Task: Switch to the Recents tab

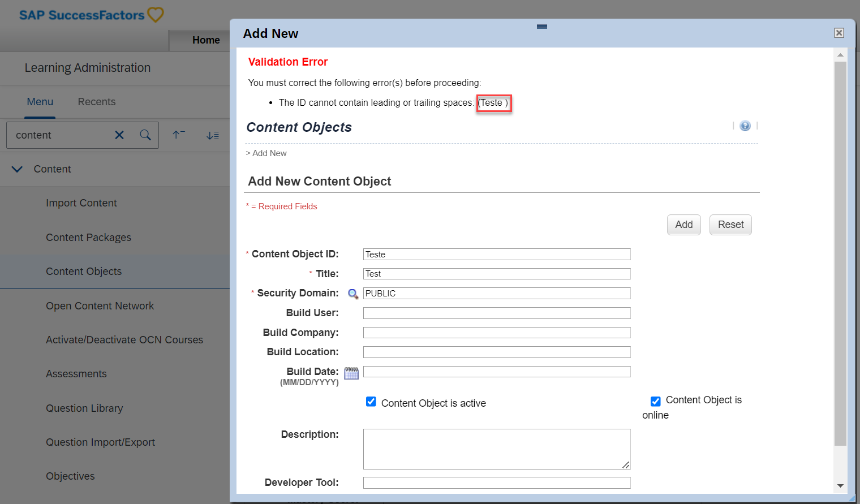Action: click(x=97, y=102)
